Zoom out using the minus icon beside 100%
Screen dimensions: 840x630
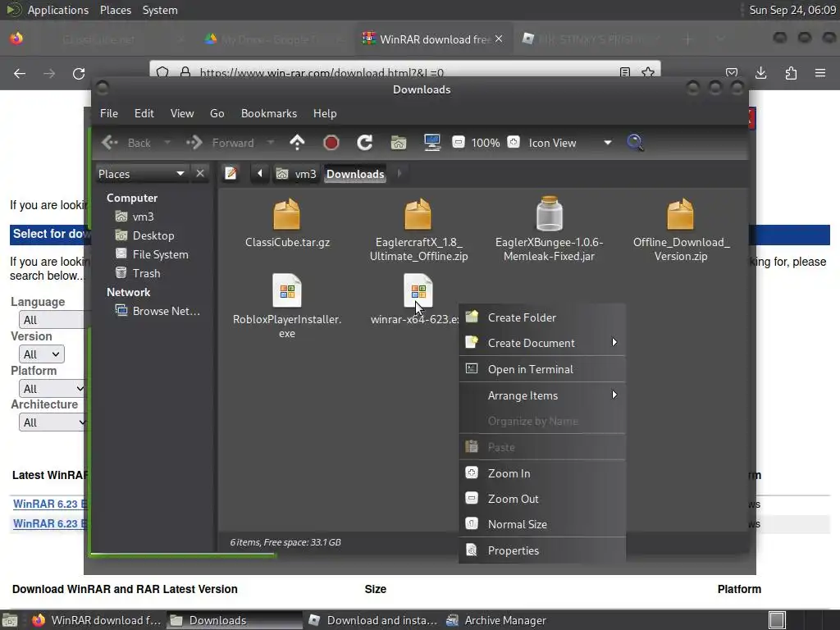click(458, 142)
